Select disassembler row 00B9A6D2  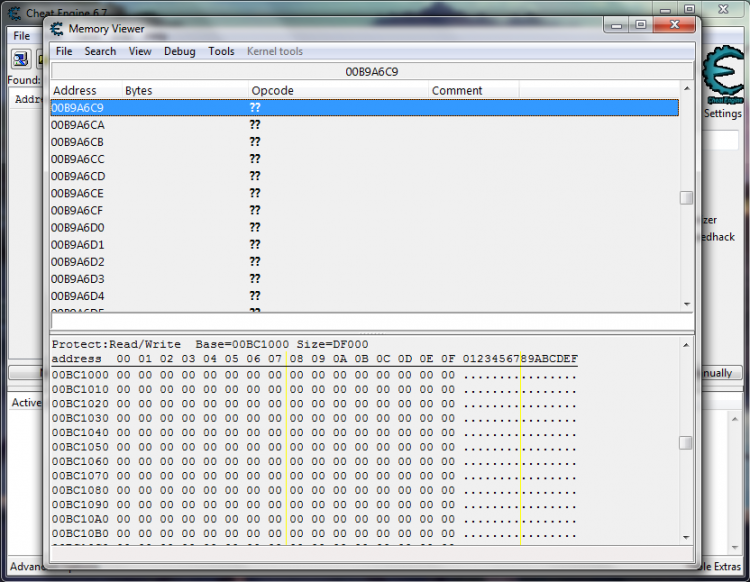click(x=364, y=262)
